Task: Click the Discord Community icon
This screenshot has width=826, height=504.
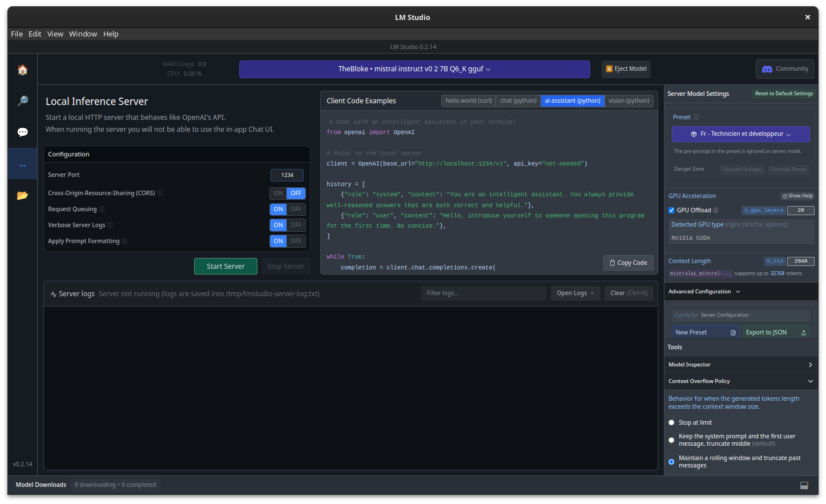Action: click(x=767, y=69)
